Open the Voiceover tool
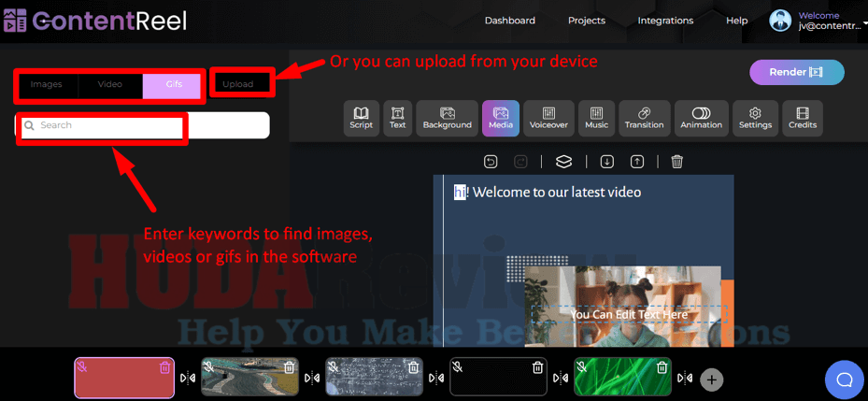This screenshot has height=401, width=868. [x=548, y=118]
